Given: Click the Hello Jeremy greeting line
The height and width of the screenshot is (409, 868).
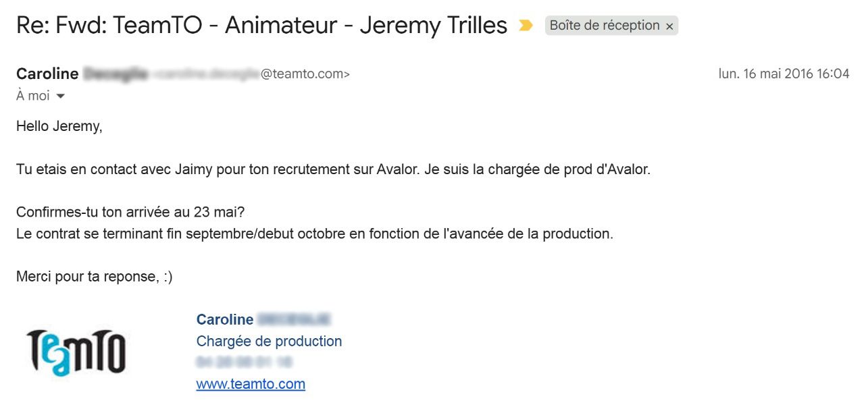Looking at the screenshot, I should (59, 126).
